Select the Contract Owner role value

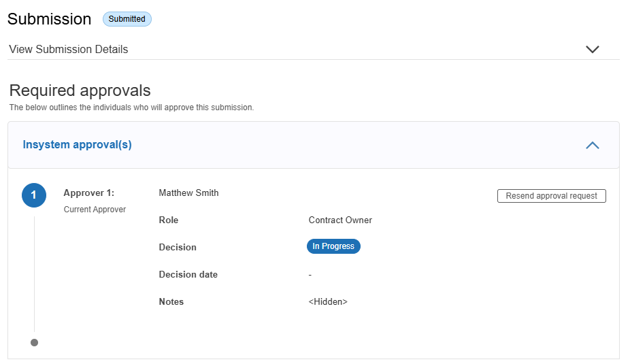(x=340, y=220)
